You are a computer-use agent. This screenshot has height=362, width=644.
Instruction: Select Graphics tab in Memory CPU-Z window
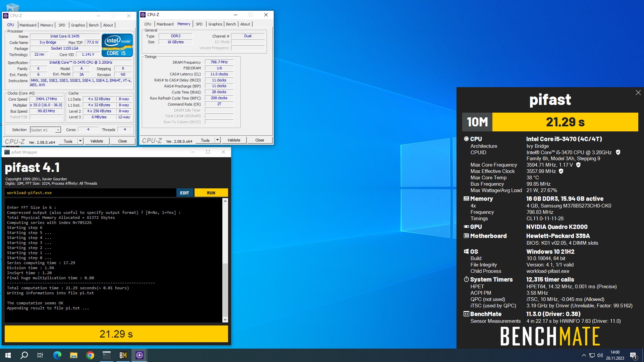pyautogui.click(x=215, y=24)
